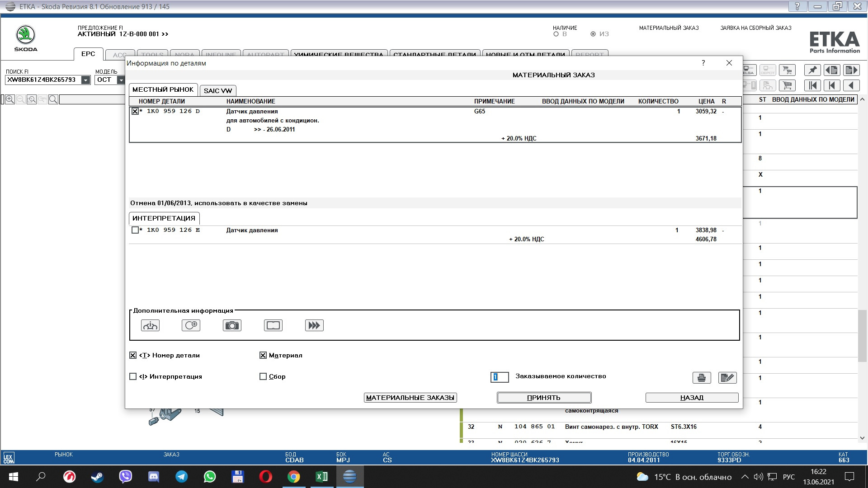Click the triple arrow forward icon
Screen dimensions: 868x488
tap(314, 325)
